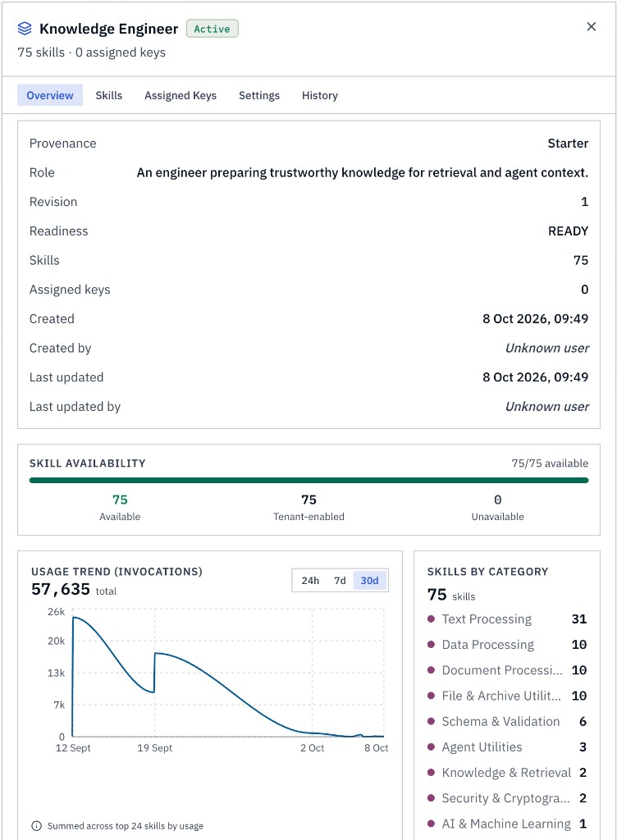Click the Text Processing purple dot

431,619
